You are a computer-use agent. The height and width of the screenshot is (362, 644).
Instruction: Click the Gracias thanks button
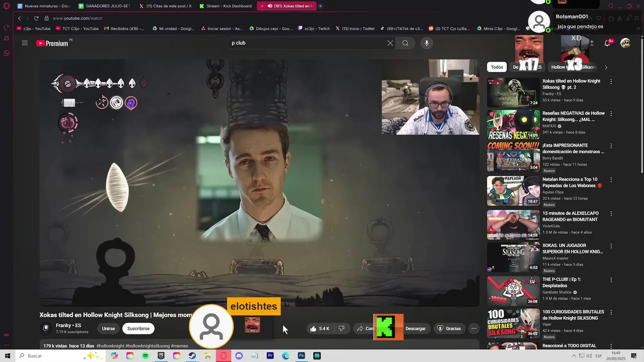(x=449, y=329)
